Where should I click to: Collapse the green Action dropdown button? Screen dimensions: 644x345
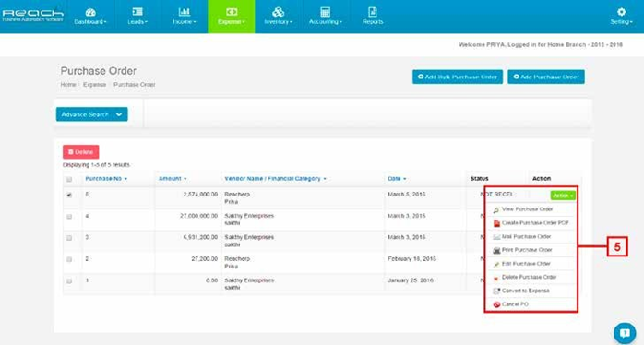[x=562, y=196]
